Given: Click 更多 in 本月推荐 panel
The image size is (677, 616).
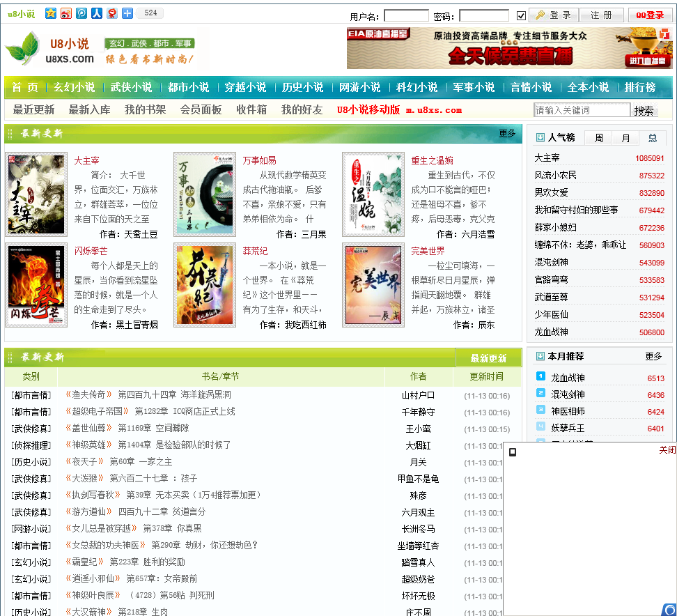Looking at the screenshot, I should (x=653, y=356).
